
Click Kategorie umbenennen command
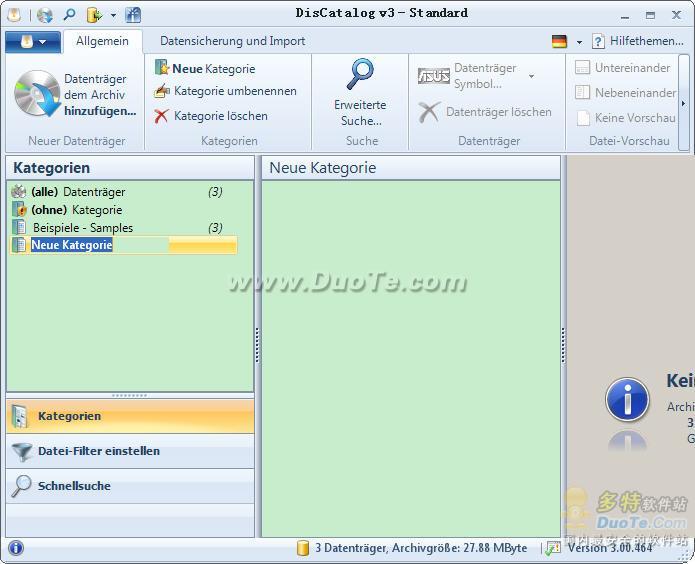(226, 91)
